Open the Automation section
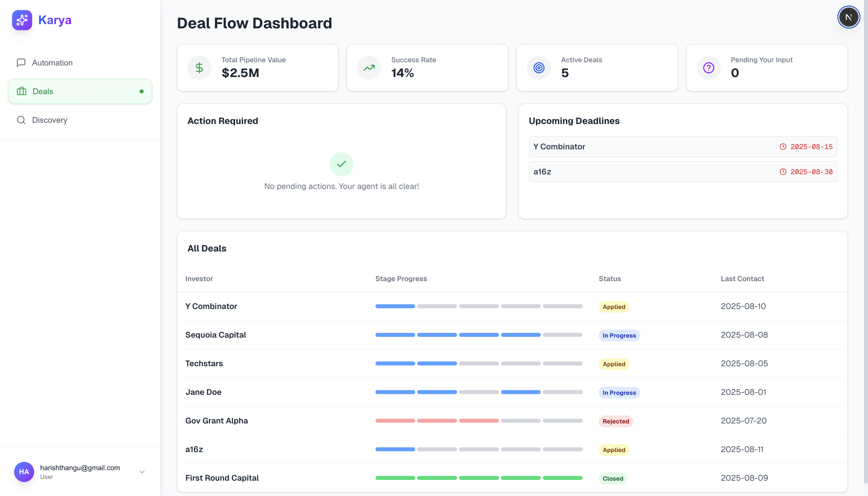 click(x=52, y=62)
